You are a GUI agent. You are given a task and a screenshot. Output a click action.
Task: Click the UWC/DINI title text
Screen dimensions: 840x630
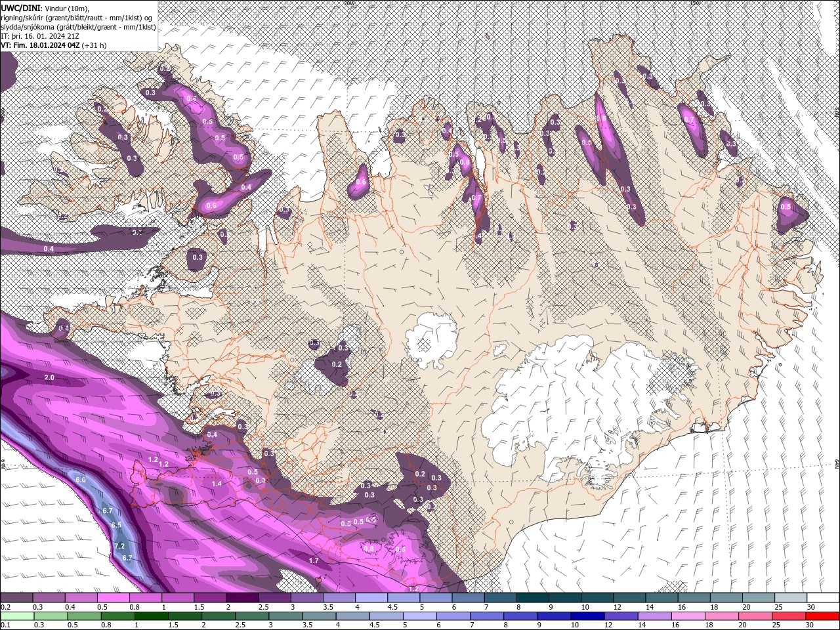coord(20,8)
